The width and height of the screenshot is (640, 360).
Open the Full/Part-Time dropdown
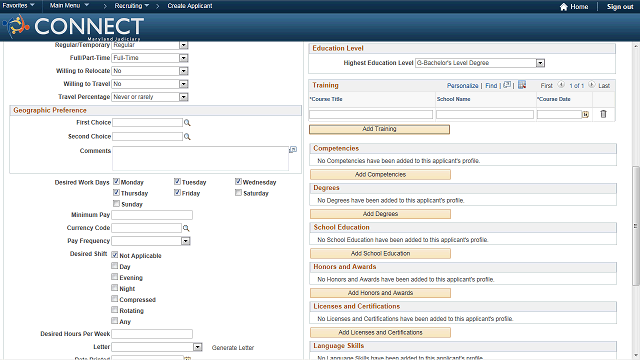(x=184, y=58)
